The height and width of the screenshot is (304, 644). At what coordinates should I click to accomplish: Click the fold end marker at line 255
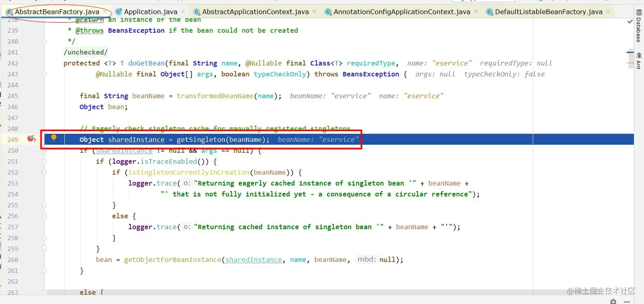(44, 205)
